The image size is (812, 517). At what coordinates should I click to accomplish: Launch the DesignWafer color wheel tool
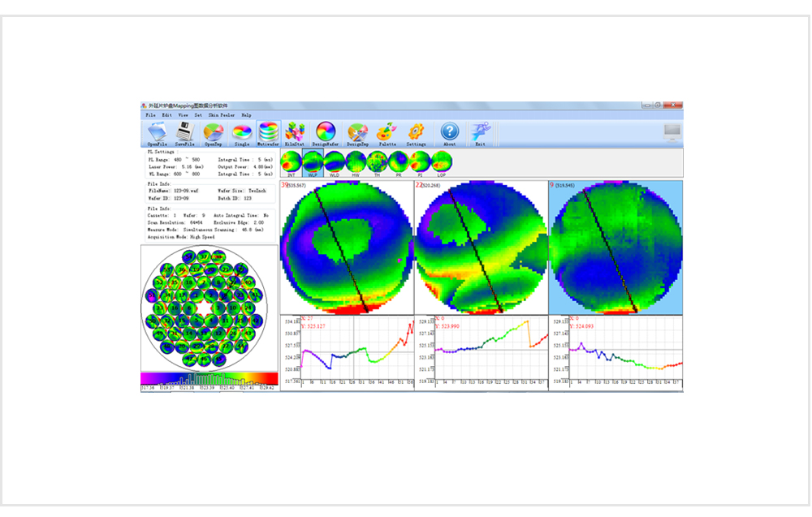click(326, 132)
